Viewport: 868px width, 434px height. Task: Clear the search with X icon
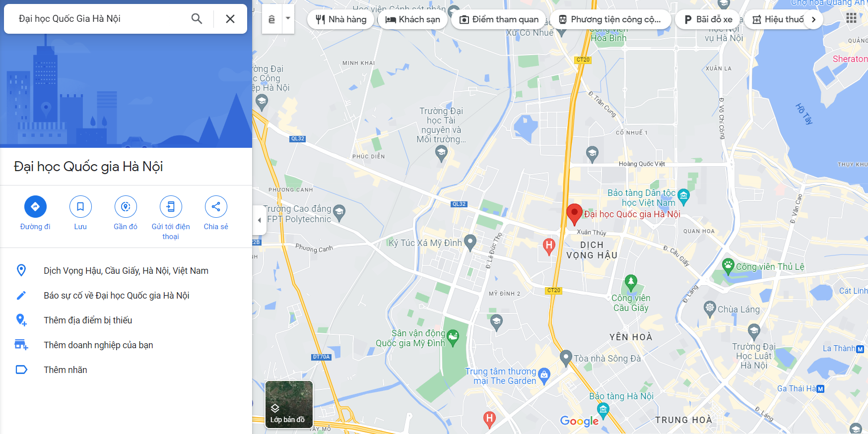pyautogui.click(x=230, y=19)
